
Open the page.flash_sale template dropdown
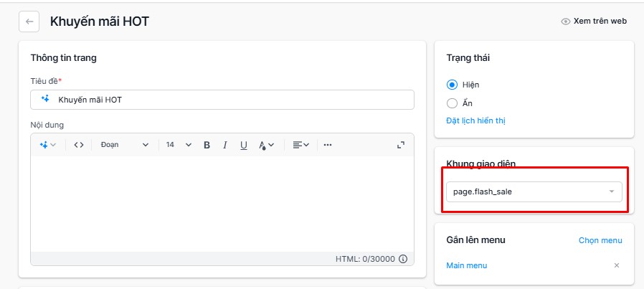[x=534, y=191]
